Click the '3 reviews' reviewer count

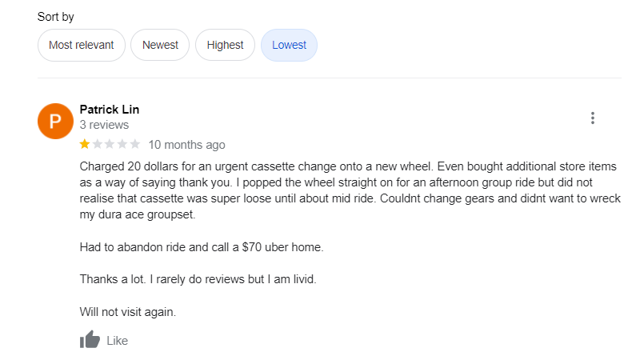point(104,125)
